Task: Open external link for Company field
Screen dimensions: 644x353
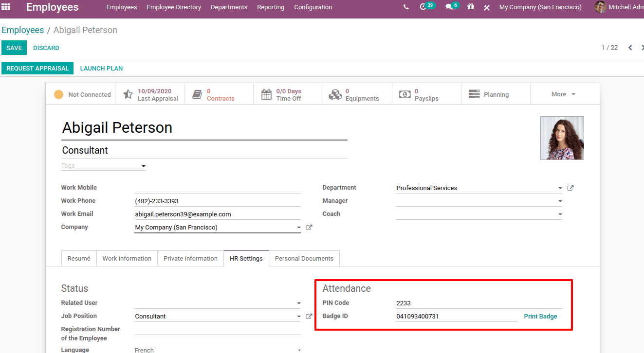Action: coord(309,228)
